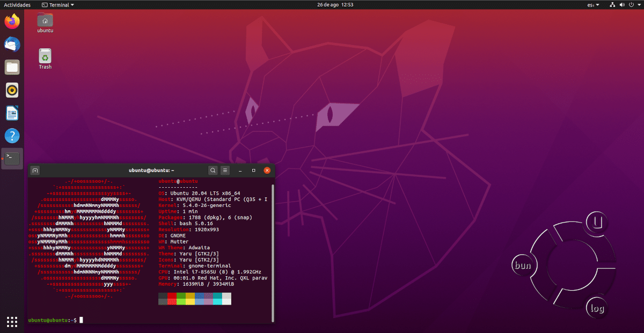Screen dimensions: 644x333
Task: Click the network status icon
Action: pyautogui.click(x=612, y=4)
